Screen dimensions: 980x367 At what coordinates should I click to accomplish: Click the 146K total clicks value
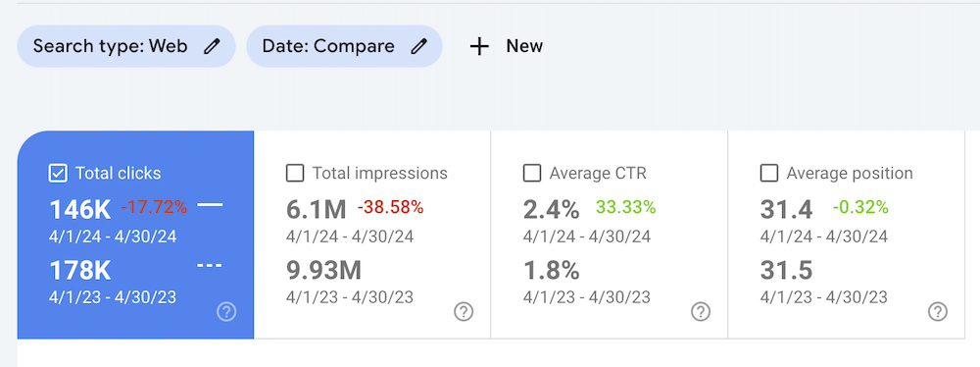(x=80, y=211)
